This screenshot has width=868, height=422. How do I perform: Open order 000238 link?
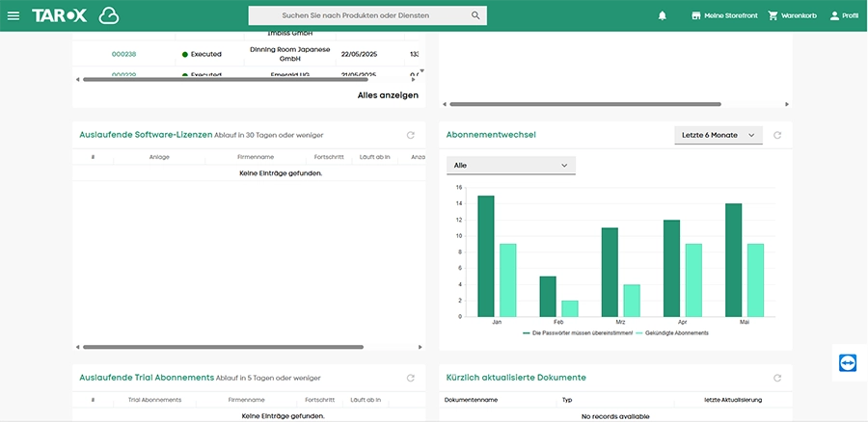click(x=123, y=54)
